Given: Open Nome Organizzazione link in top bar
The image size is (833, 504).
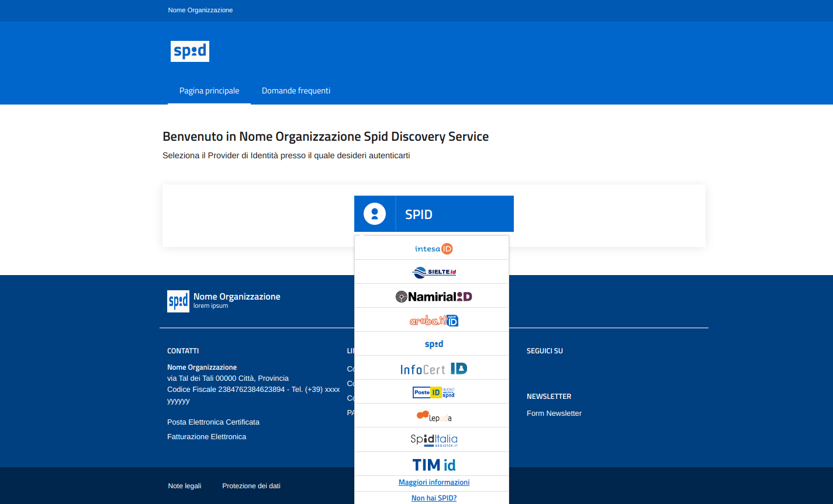Looking at the screenshot, I should point(201,10).
